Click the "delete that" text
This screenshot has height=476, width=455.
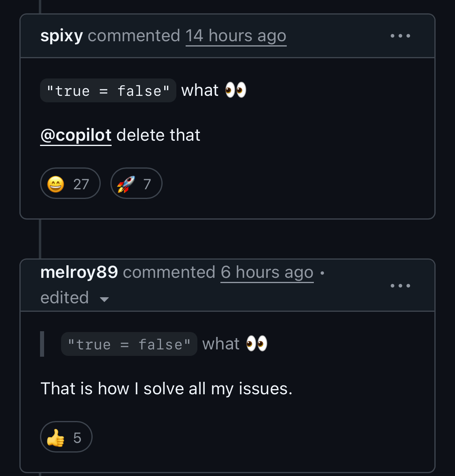click(x=158, y=135)
